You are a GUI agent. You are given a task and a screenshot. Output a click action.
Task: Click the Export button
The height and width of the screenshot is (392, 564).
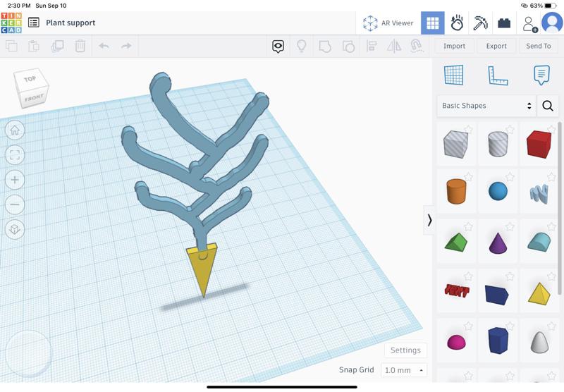click(x=496, y=46)
